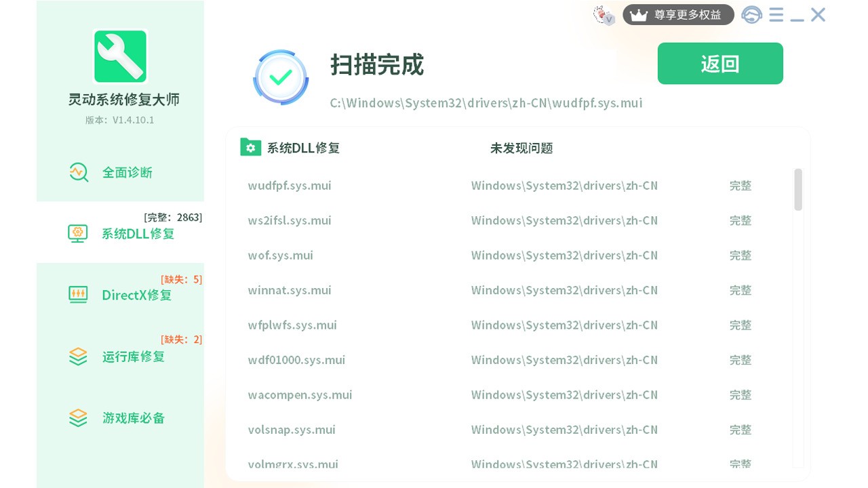Select the wudfpf.sys.mui list entry
Screen dimensions: 868x488
290,185
